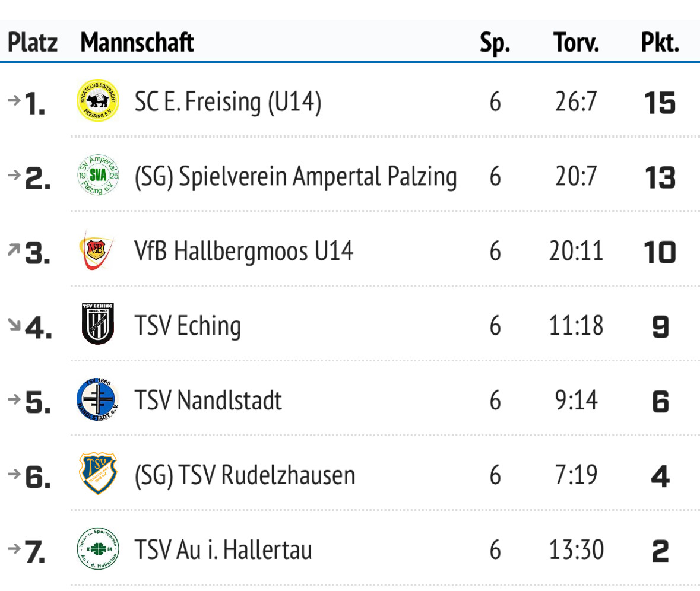Click the TSV Au i. Hallertau name

223,549
